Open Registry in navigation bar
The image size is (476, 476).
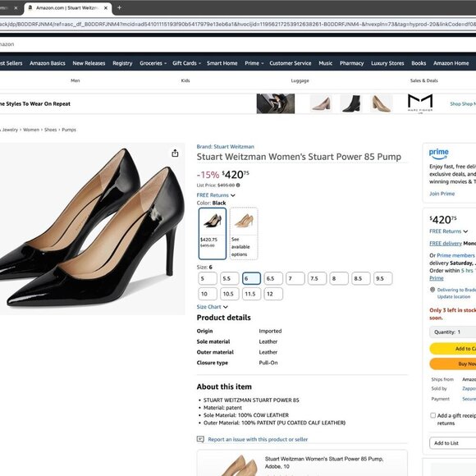point(122,63)
